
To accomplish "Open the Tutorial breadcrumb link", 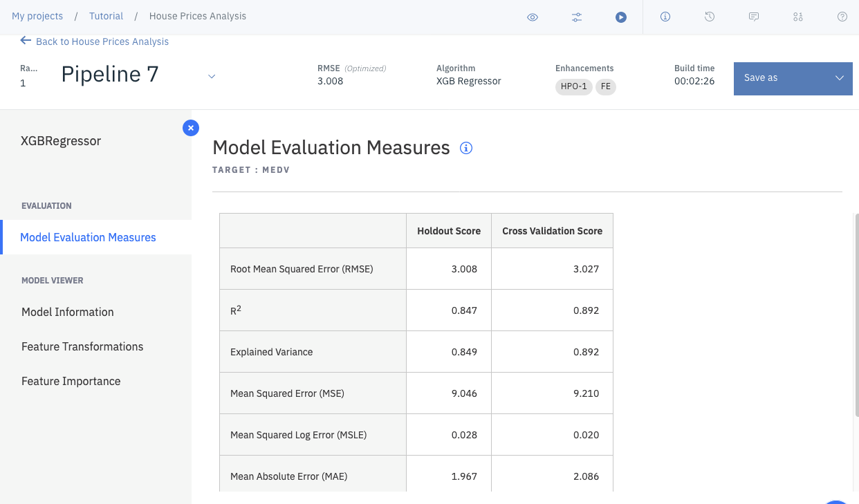I will 106,16.
